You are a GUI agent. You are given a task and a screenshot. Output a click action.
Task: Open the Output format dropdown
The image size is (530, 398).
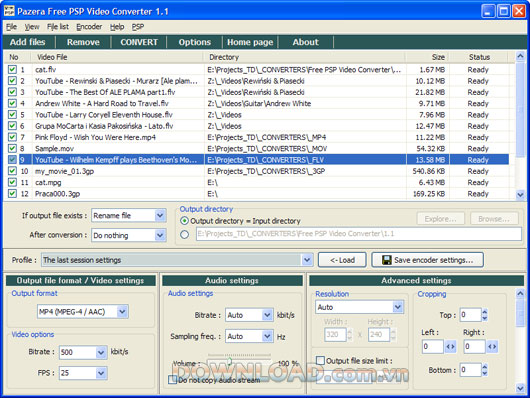point(122,311)
